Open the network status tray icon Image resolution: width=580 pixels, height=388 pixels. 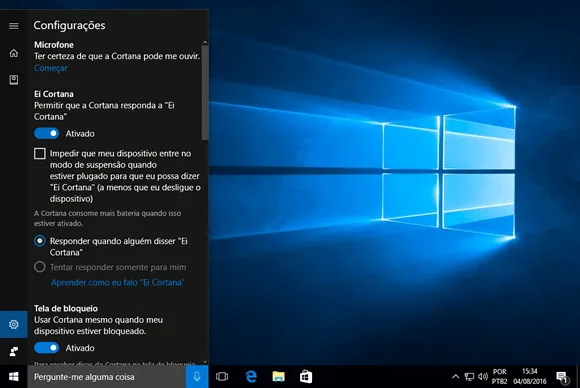(x=469, y=377)
